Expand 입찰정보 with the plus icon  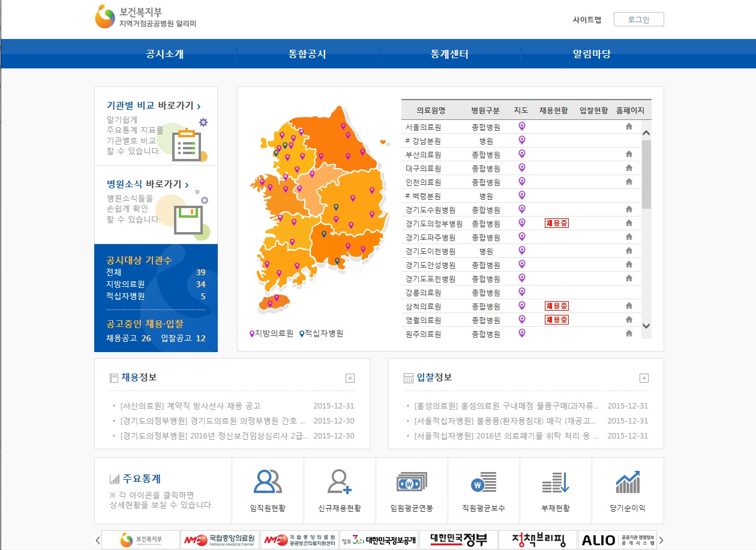click(644, 378)
